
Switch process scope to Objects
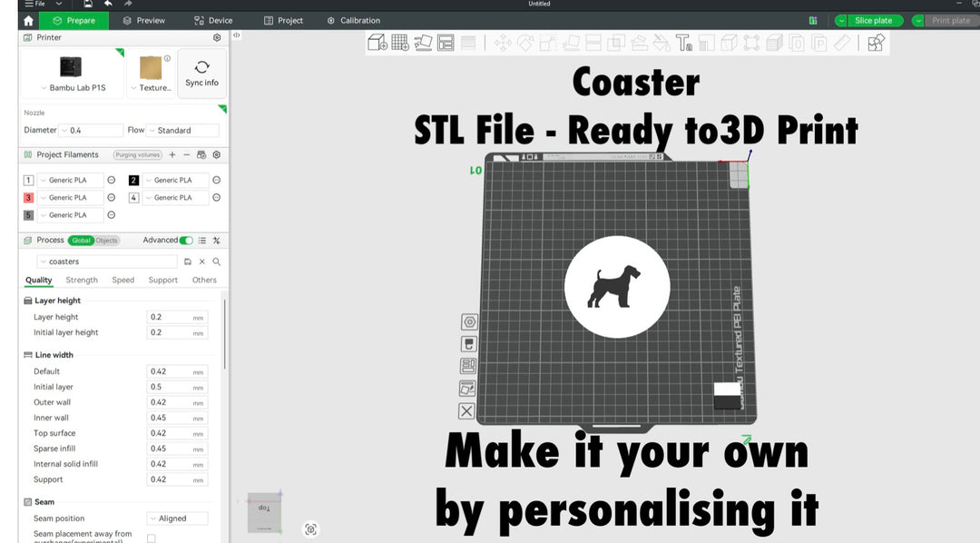click(x=107, y=241)
